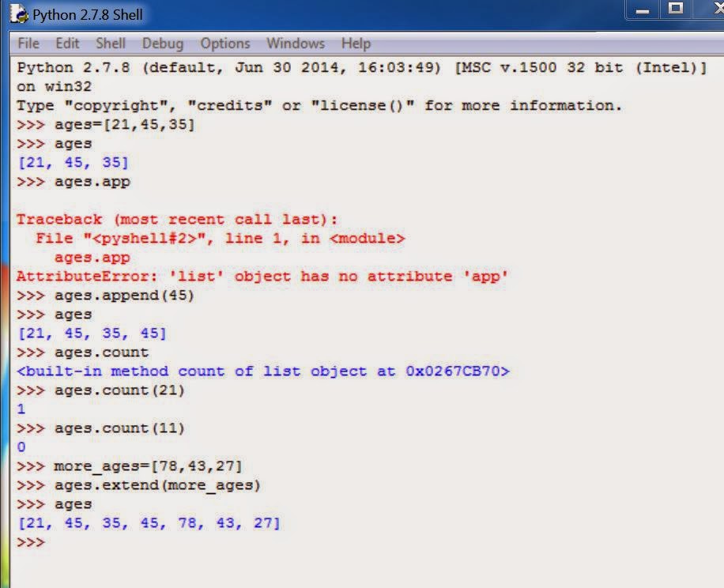Click the 'on win32' line
Screen dimensions: 724x588
coord(54,87)
